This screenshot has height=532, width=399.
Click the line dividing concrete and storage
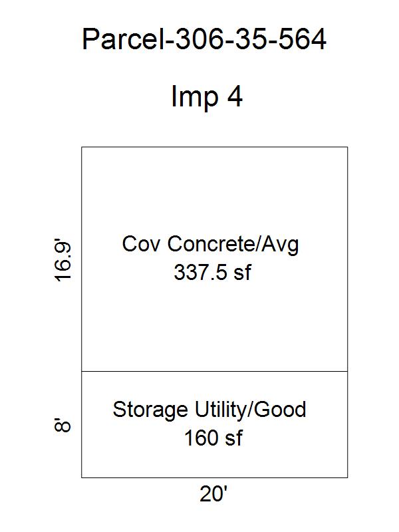coord(214,371)
